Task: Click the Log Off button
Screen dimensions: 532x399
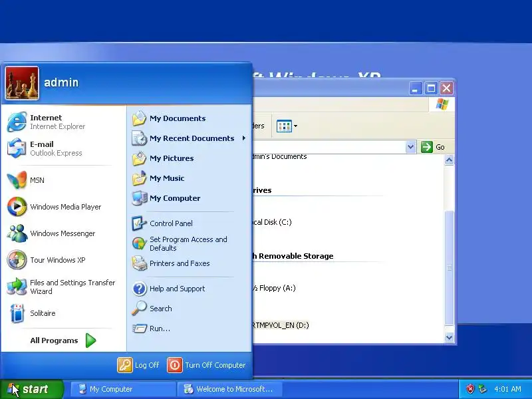Action: [x=138, y=365]
